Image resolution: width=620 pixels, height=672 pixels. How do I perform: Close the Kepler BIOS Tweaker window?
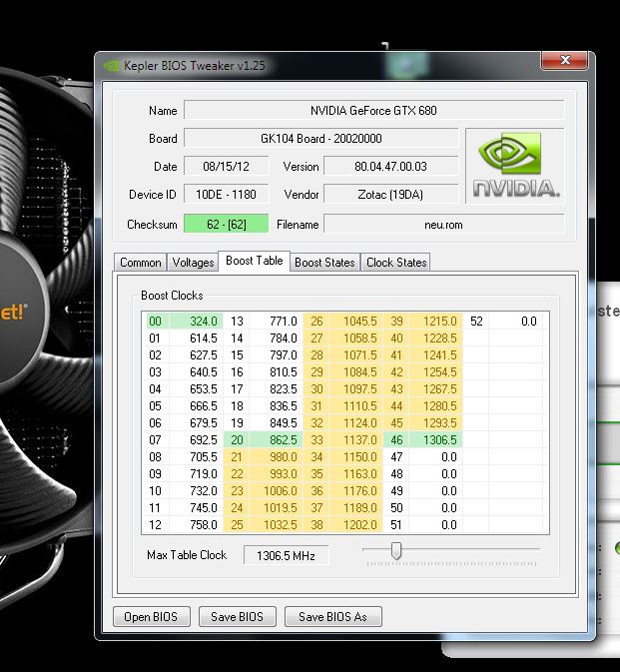tap(564, 60)
